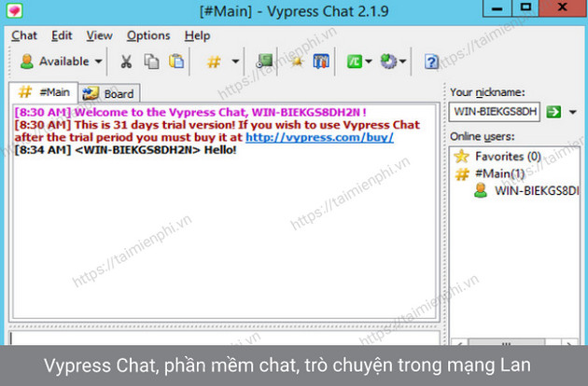This screenshot has width=588, height=386.
Task: Click the green /C command icon
Action: [355, 62]
